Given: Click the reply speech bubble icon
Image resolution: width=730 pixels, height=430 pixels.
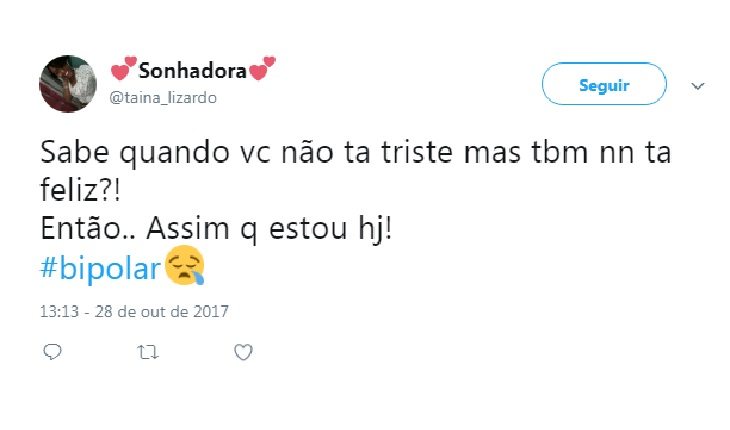Looking at the screenshot, I should pyautogui.click(x=52, y=352).
